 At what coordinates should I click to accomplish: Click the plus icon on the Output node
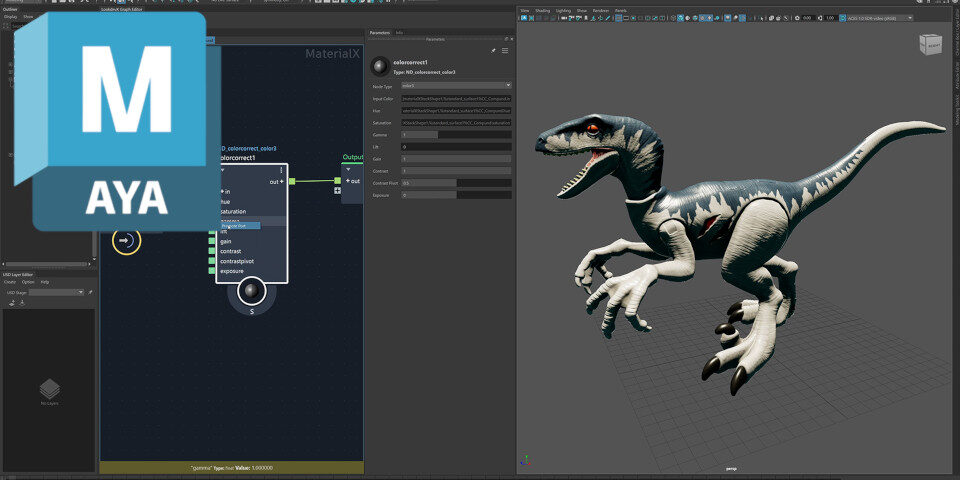pos(338,190)
